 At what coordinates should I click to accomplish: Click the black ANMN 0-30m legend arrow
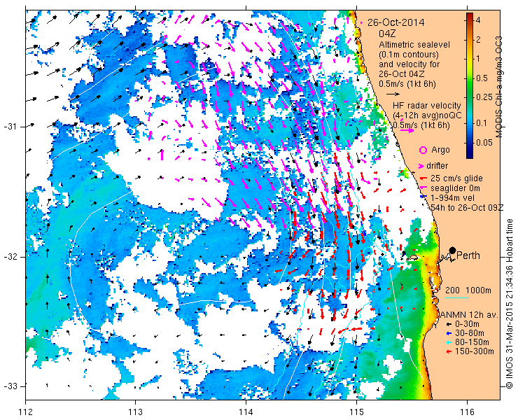click(449, 325)
